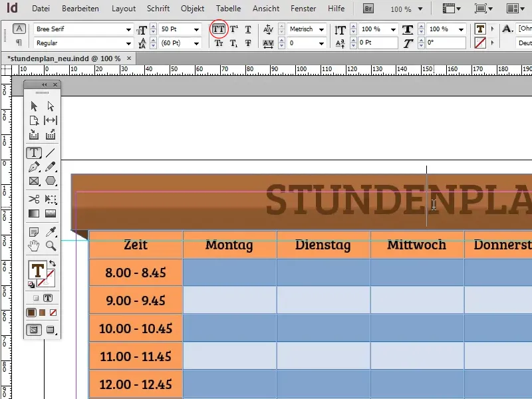Image resolution: width=532 pixels, height=399 pixels.
Task: Set formatting affects container button
Action: click(36, 298)
